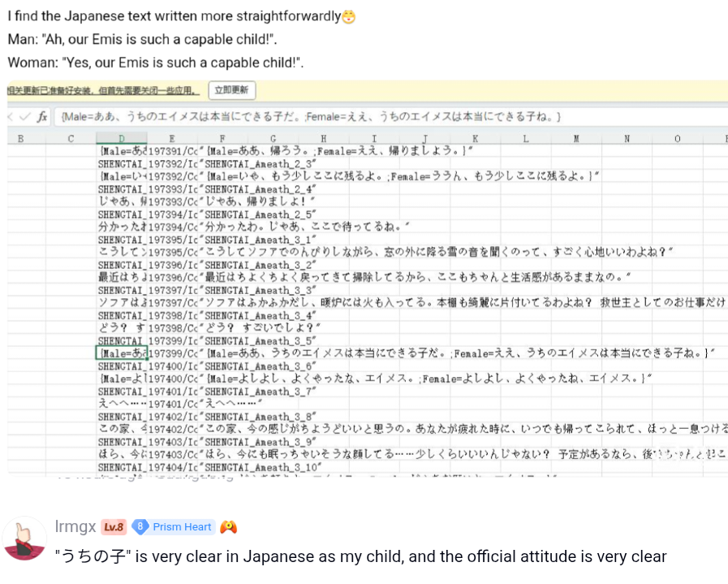Click cell reading 197401/Cc
Image resolution: width=728 pixels, height=584 pixels.
click(x=173, y=404)
